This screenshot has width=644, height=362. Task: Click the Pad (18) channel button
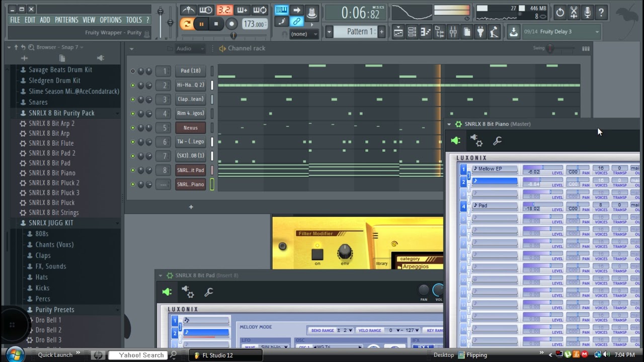point(191,71)
